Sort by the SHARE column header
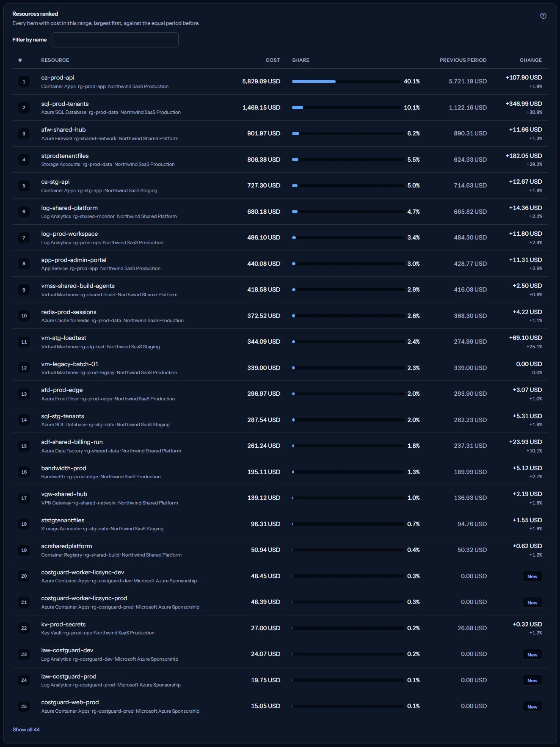The image size is (560, 747). [x=301, y=60]
